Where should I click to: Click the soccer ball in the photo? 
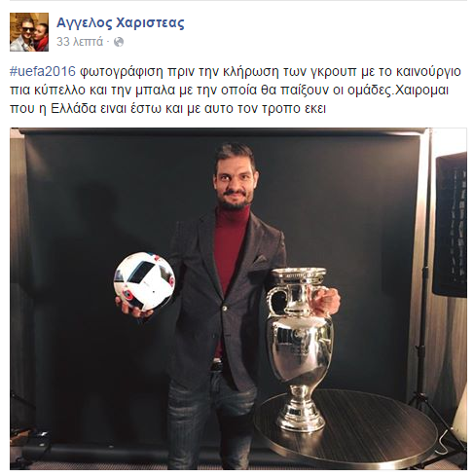click(144, 280)
